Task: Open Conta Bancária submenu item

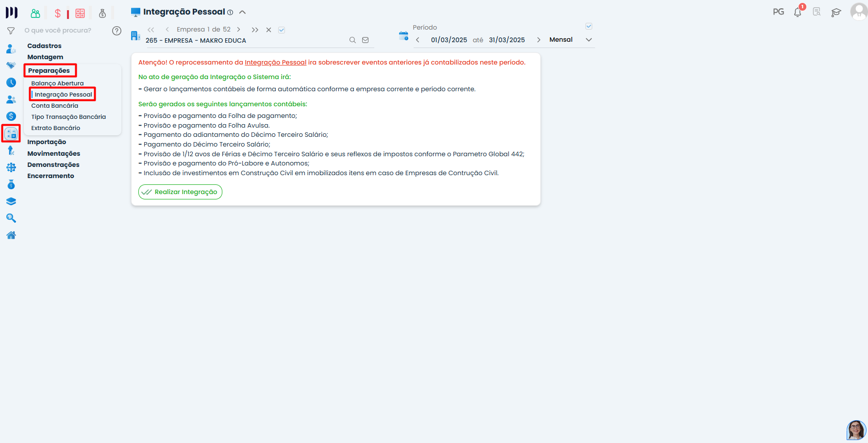Action: [55, 106]
